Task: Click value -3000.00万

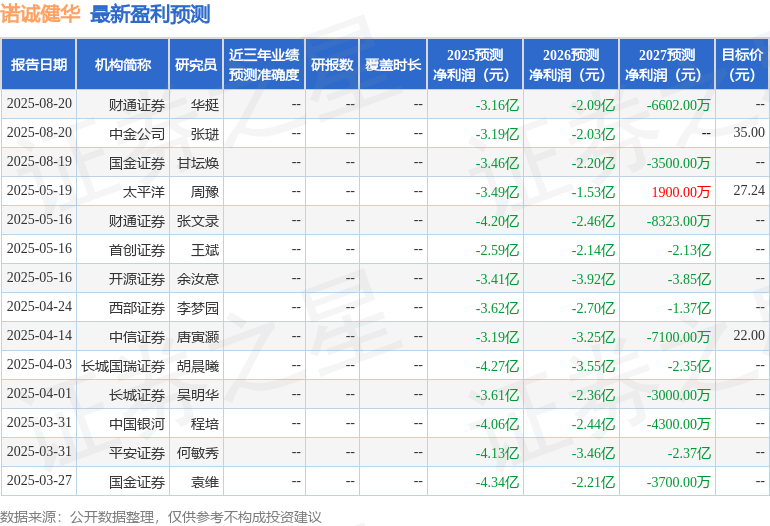Action: (679, 395)
